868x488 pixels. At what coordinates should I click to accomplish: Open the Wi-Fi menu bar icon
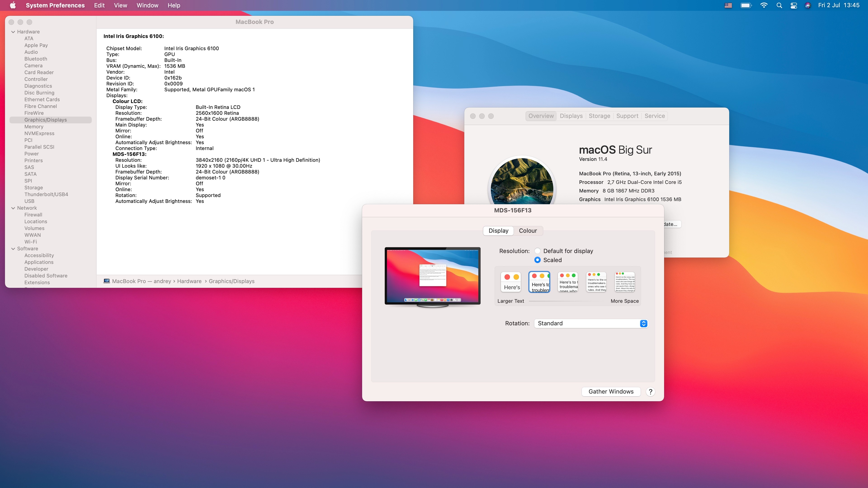click(x=764, y=5)
